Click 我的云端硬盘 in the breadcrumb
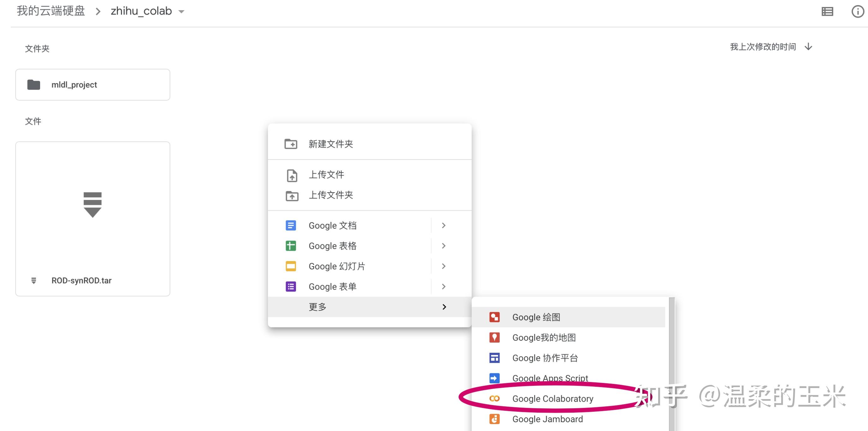The height and width of the screenshot is (431, 868). [x=51, y=10]
